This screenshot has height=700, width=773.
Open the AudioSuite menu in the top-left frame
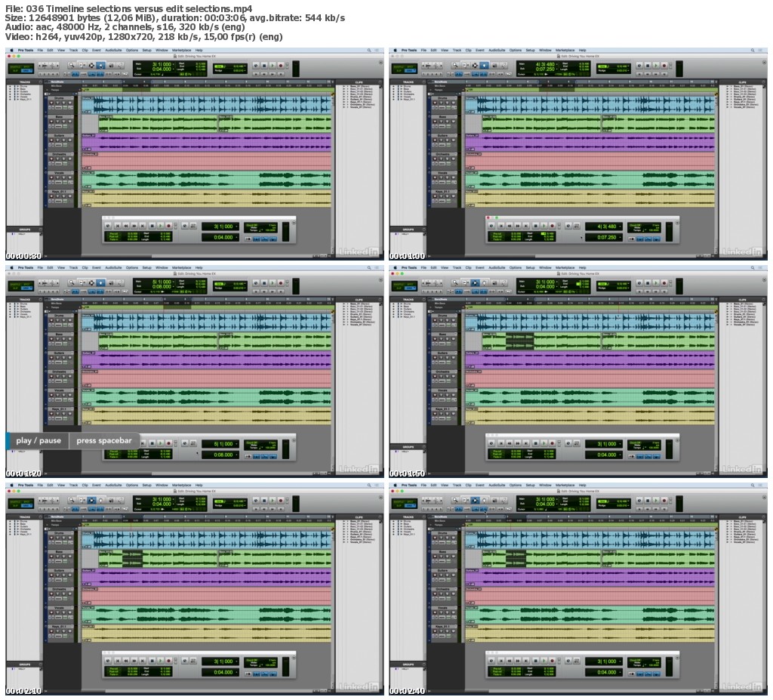click(x=113, y=50)
